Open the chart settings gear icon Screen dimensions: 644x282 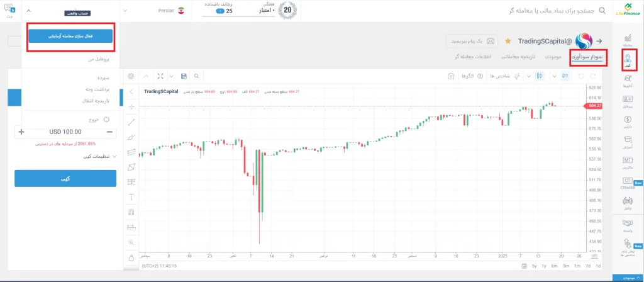(x=131, y=76)
